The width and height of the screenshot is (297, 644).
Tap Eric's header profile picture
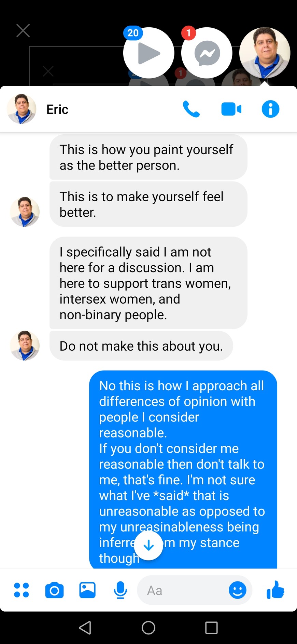pyautogui.click(x=22, y=109)
